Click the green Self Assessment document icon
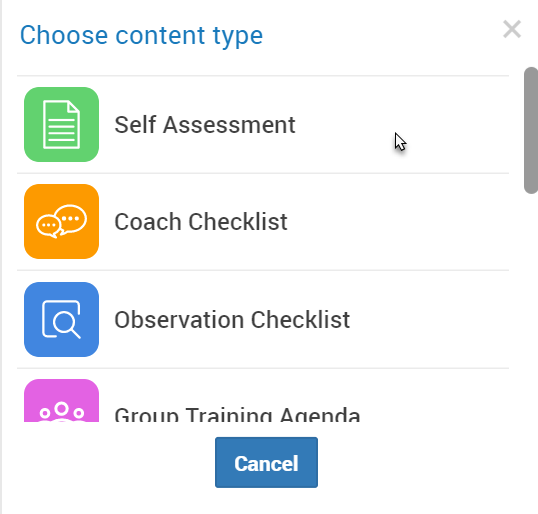This screenshot has height=514, width=538. coord(61,125)
